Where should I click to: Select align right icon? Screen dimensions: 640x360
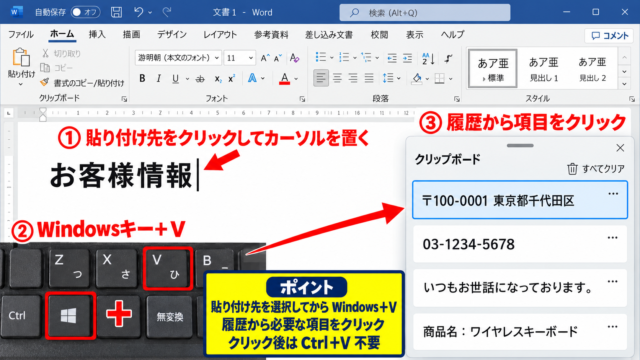[x=353, y=78]
